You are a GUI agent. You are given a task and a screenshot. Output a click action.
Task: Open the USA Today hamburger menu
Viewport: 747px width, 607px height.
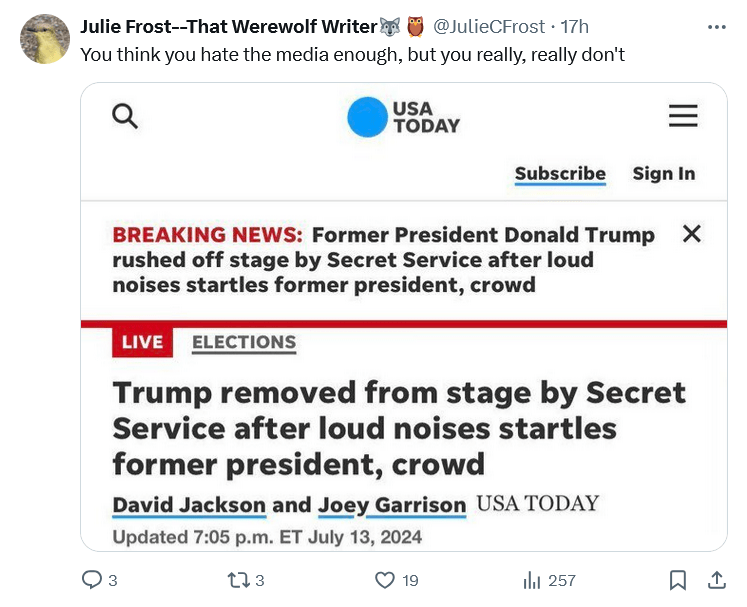[x=683, y=117]
